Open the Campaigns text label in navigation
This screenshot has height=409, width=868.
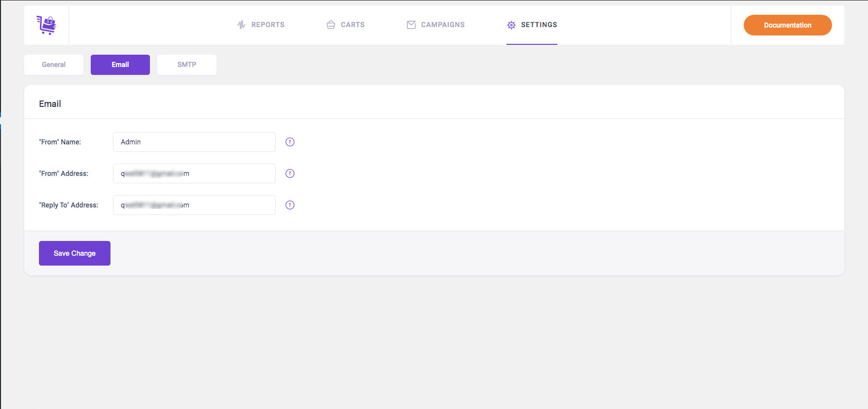pyautogui.click(x=443, y=25)
